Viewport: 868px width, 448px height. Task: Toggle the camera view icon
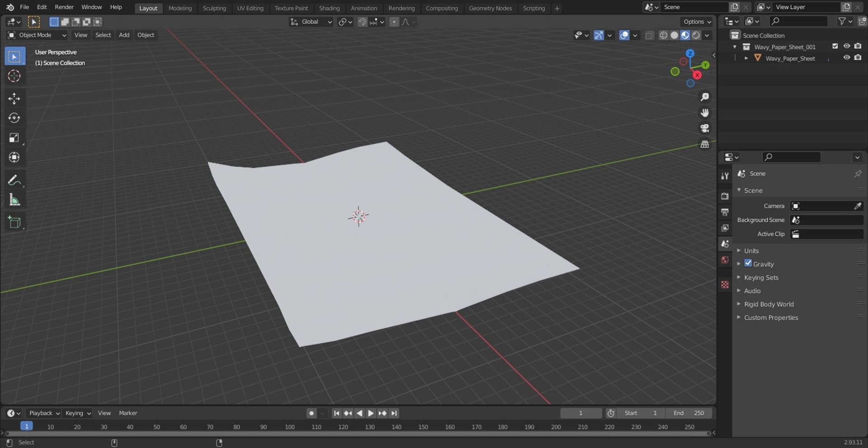click(x=704, y=128)
